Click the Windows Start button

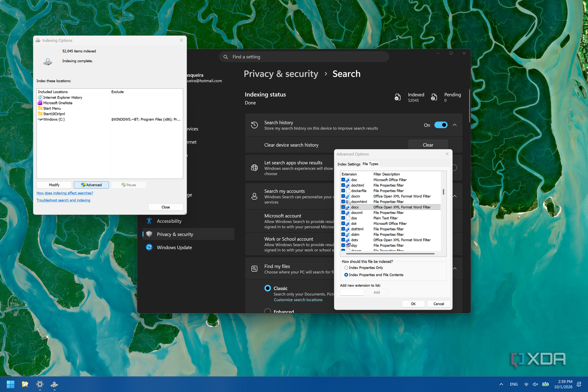(11, 384)
